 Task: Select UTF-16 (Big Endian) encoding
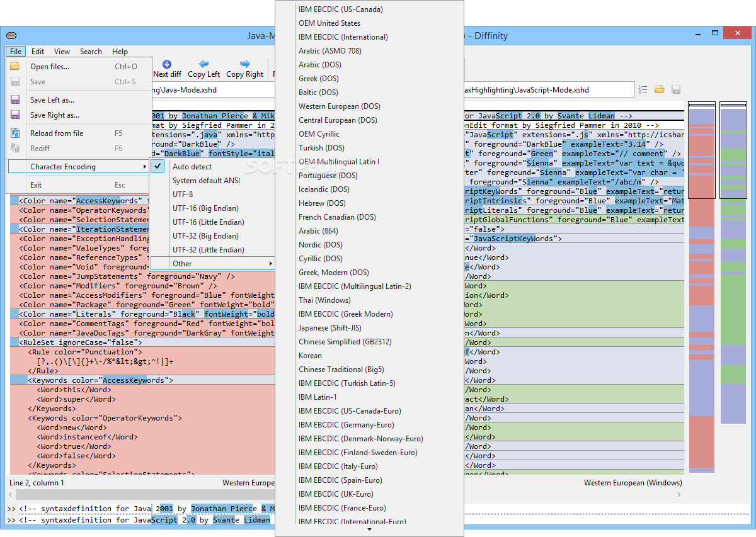(213, 208)
